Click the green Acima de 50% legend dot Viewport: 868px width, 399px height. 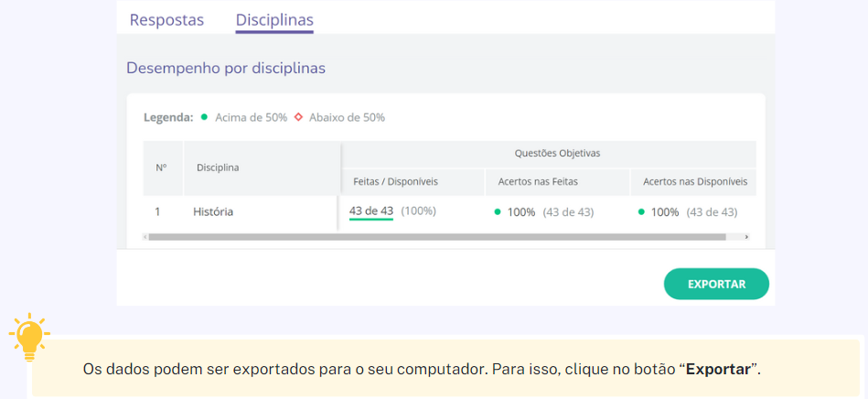pyautogui.click(x=204, y=117)
